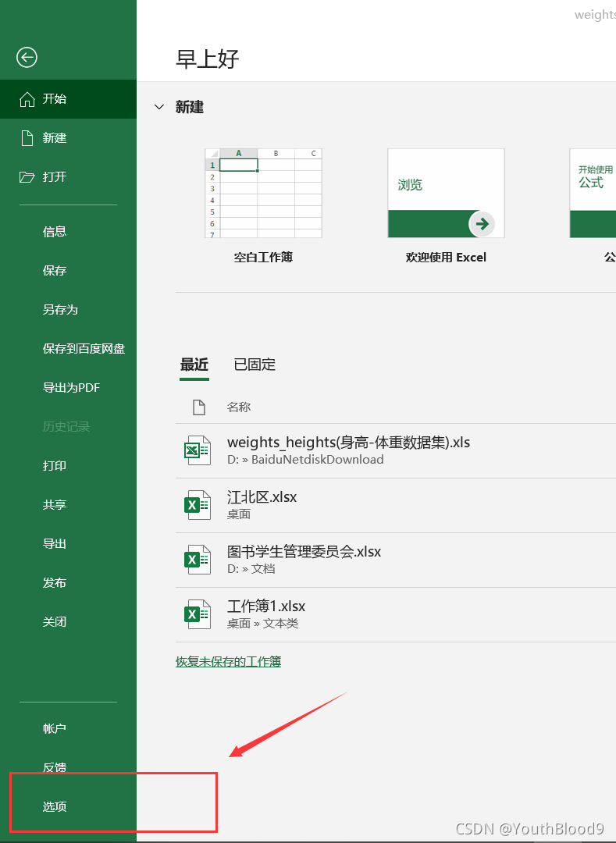Click Excel icon next to 图书学生管理委员会.xlsx
This screenshot has width=616, height=843.
point(198,560)
